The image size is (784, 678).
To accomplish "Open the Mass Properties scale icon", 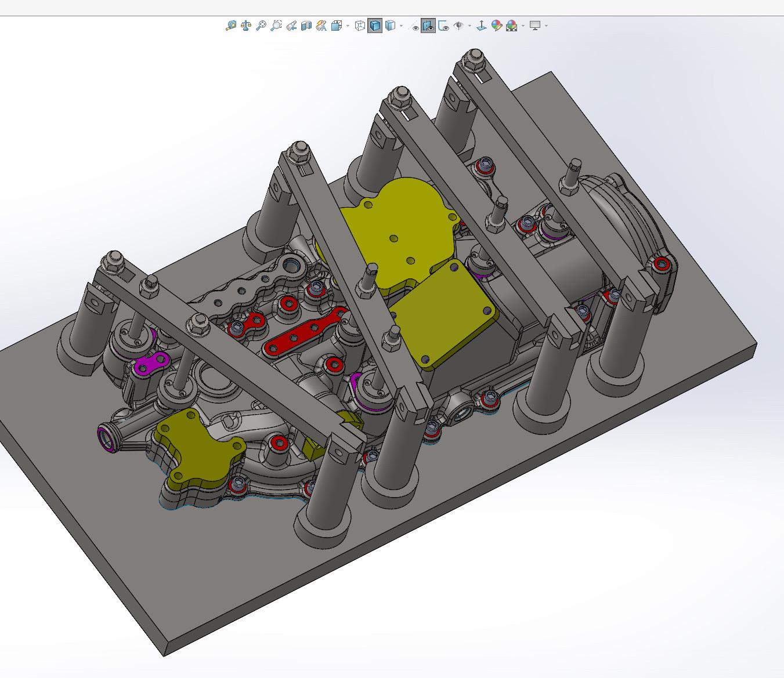I will pyautogui.click(x=246, y=26).
